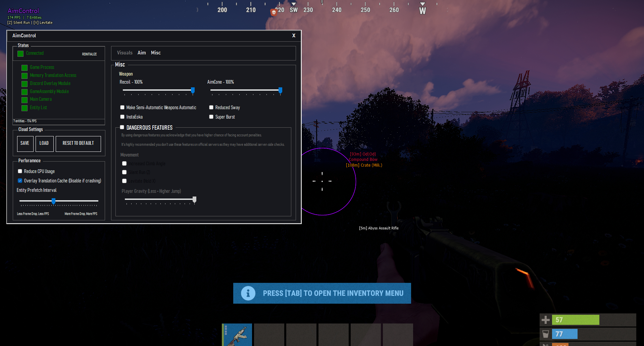Save cloud settings with SAVE button
This screenshot has height=346, width=644.
point(25,143)
